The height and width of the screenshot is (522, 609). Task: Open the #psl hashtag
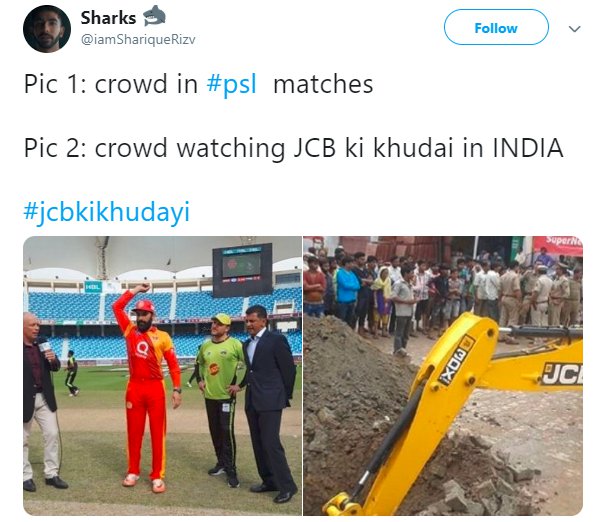(231, 84)
